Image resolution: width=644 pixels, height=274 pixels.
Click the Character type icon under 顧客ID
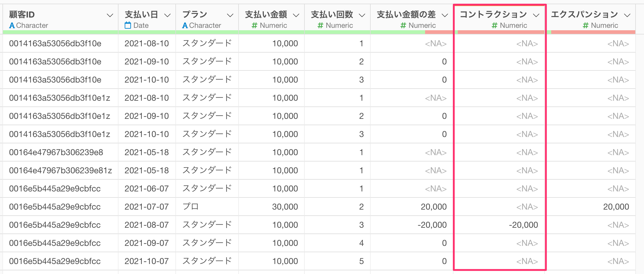12,25
